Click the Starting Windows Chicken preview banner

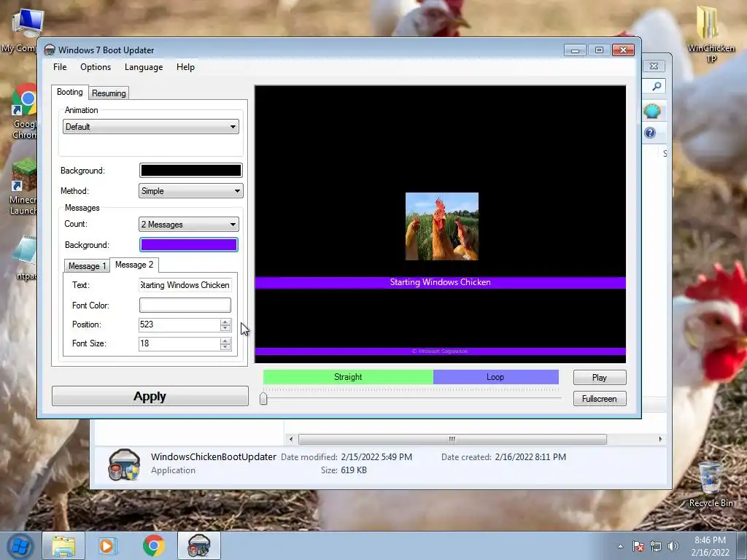coord(440,282)
